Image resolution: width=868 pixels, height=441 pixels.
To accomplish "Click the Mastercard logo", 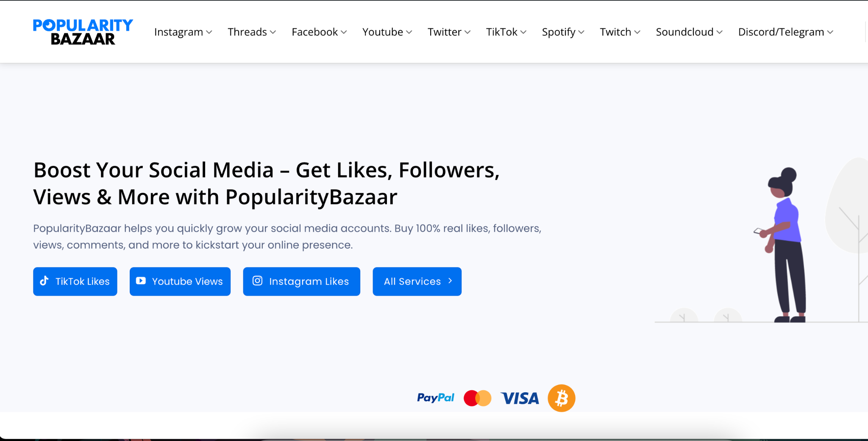I will [x=477, y=398].
